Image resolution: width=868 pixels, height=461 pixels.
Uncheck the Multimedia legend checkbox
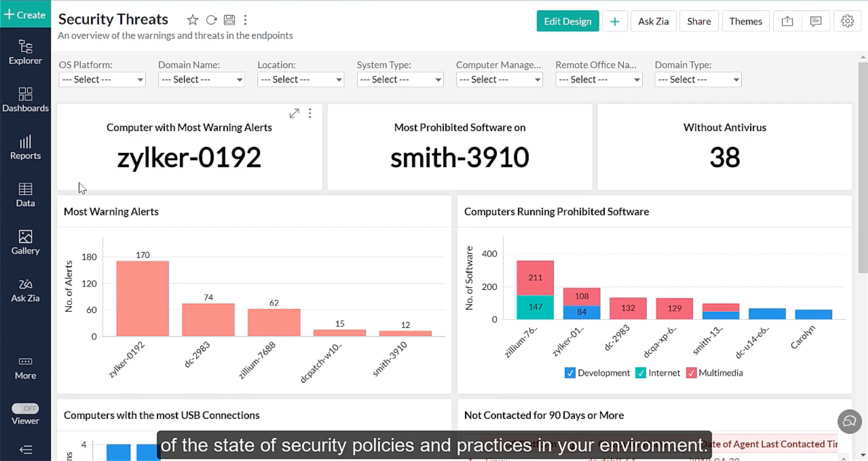click(691, 373)
